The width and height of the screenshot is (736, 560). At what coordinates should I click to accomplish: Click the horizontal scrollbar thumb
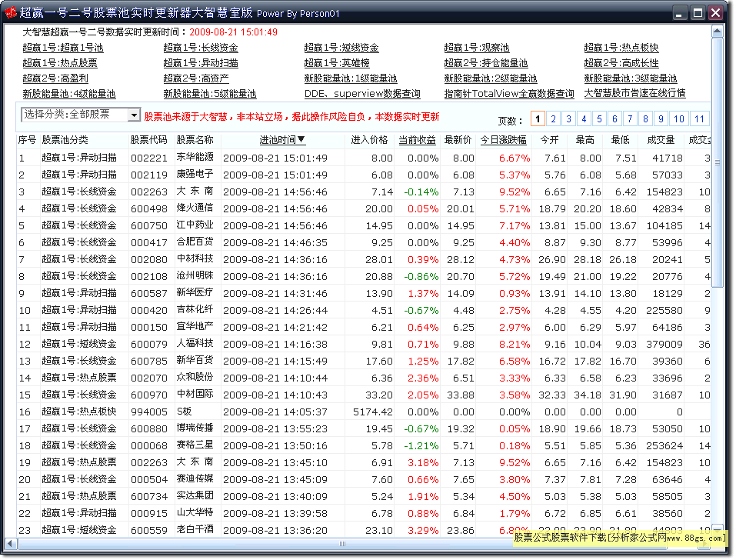[341, 544]
